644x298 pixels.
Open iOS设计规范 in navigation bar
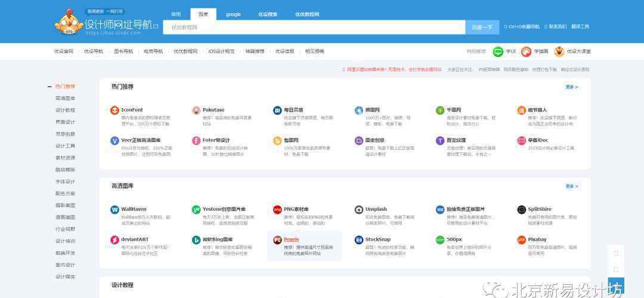point(221,51)
